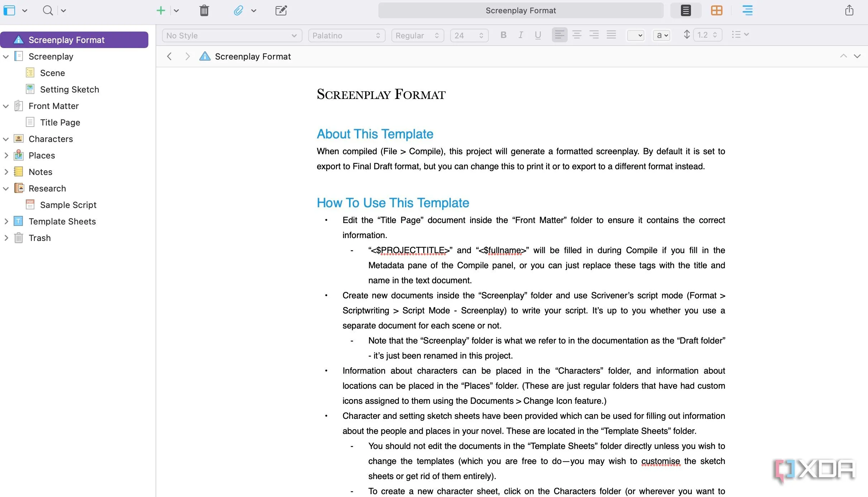
Task: Collapse the Research folder
Action: point(6,189)
